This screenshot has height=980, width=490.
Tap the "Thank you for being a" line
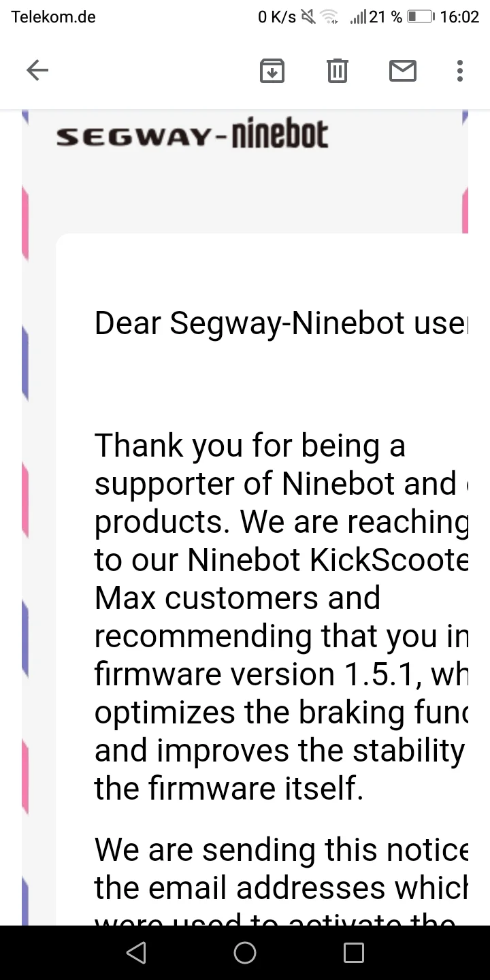coord(250,446)
